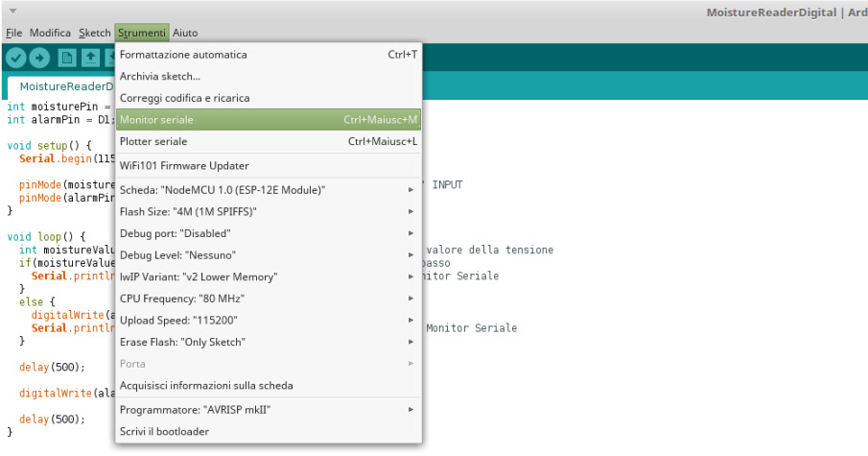Click the Upload arrow toolbar icon
868x456 pixels.
(x=39, y=58)
